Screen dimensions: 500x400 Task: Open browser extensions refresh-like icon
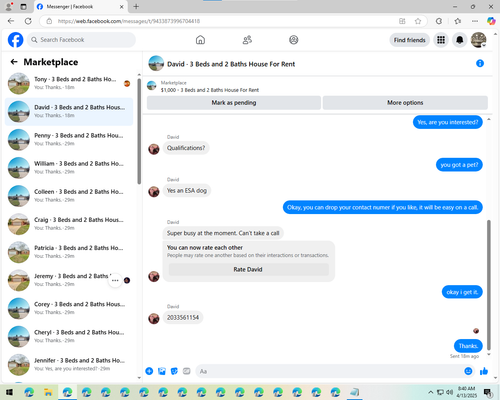click(x=439, y=21)
